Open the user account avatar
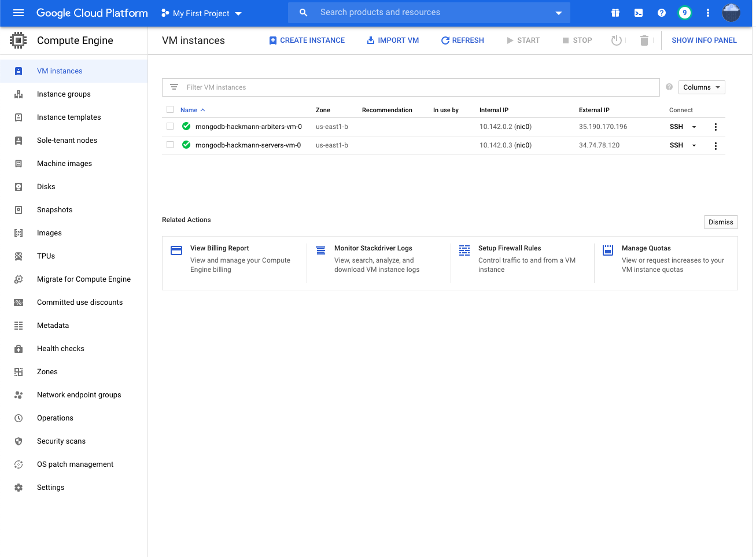Image resolution: width=756 pixels, height=557 pixels. click(731, 13)
